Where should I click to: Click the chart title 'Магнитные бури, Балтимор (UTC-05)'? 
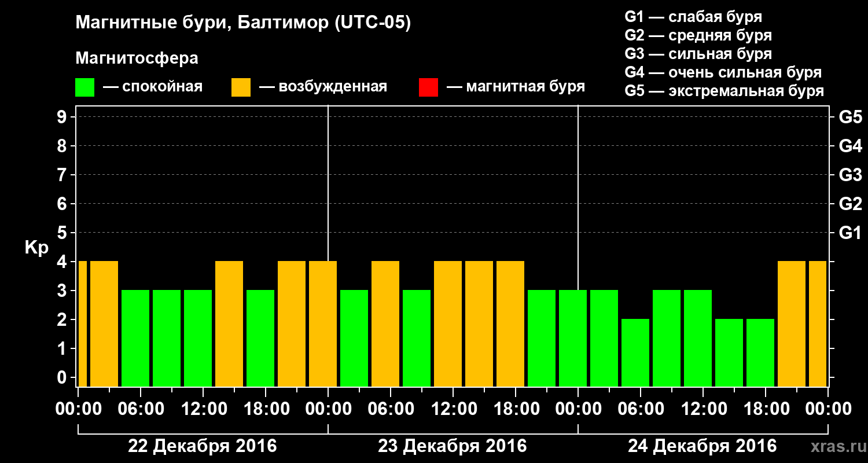pos(243,24)
